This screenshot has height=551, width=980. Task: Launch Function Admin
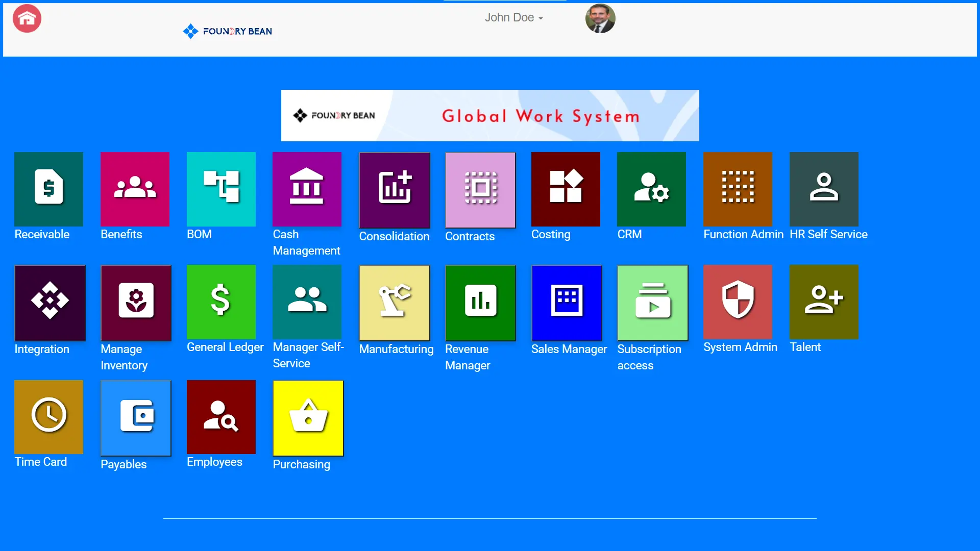(738, 189)
